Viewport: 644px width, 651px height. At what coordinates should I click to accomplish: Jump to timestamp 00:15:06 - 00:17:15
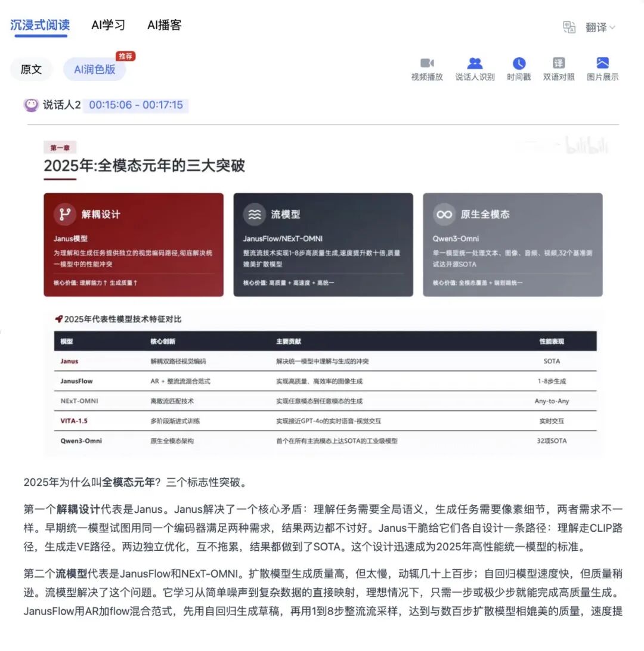click(x=136, y=105)
